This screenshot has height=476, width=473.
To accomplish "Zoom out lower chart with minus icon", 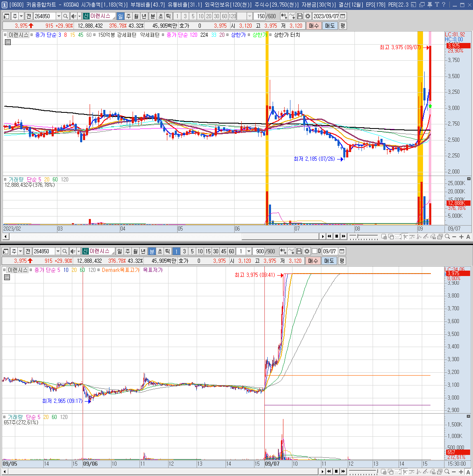I will click(x=454, y=471).
